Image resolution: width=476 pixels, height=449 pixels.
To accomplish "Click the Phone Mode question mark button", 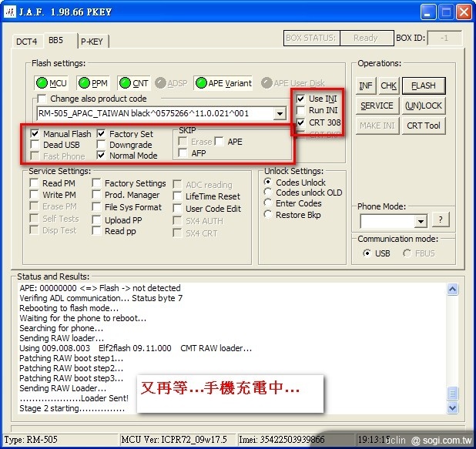I will [x=441, y=219].
